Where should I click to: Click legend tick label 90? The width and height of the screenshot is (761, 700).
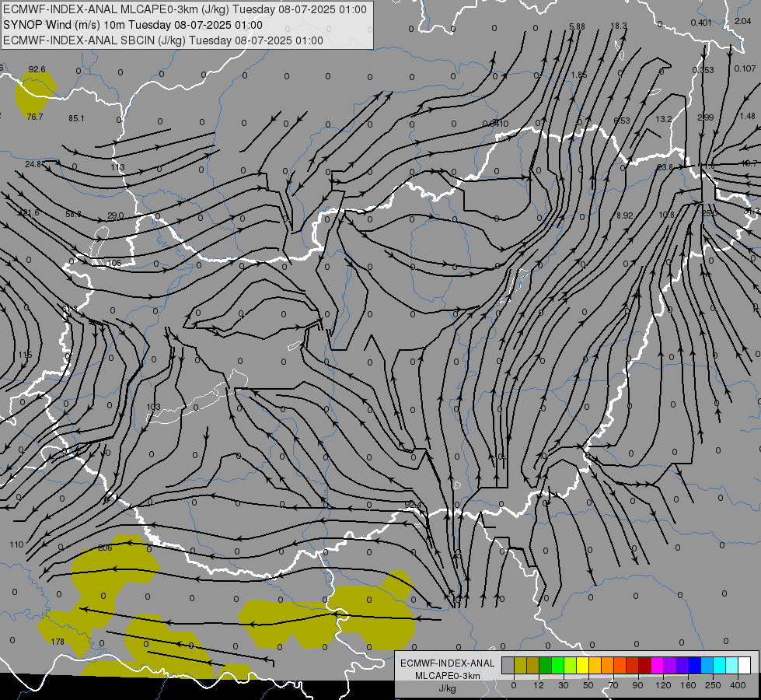coord(637,685)
